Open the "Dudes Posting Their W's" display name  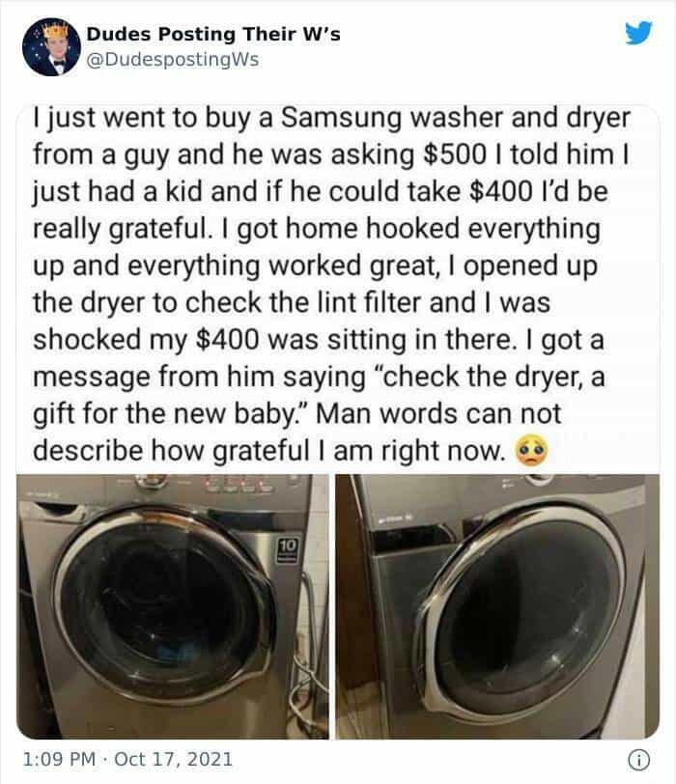213,34
